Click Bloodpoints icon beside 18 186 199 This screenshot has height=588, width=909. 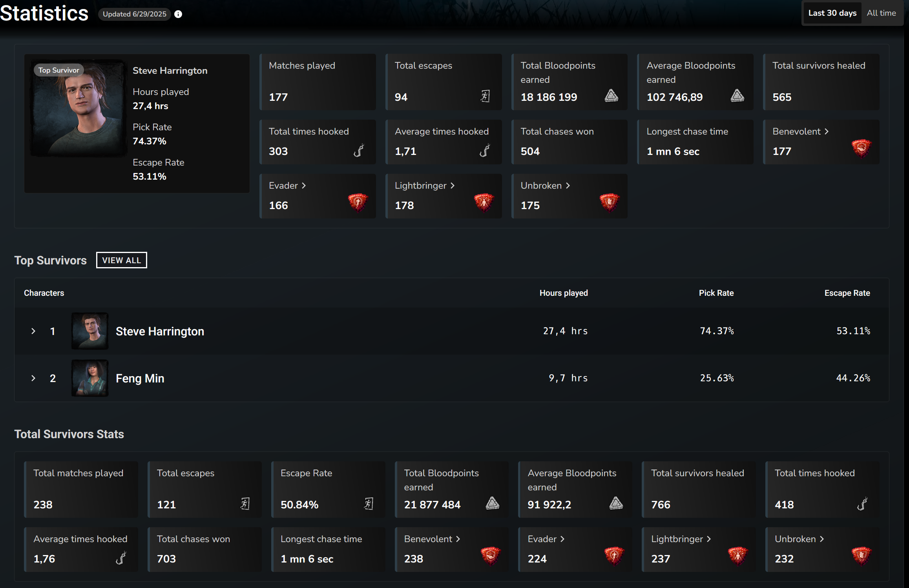point(611,95)
